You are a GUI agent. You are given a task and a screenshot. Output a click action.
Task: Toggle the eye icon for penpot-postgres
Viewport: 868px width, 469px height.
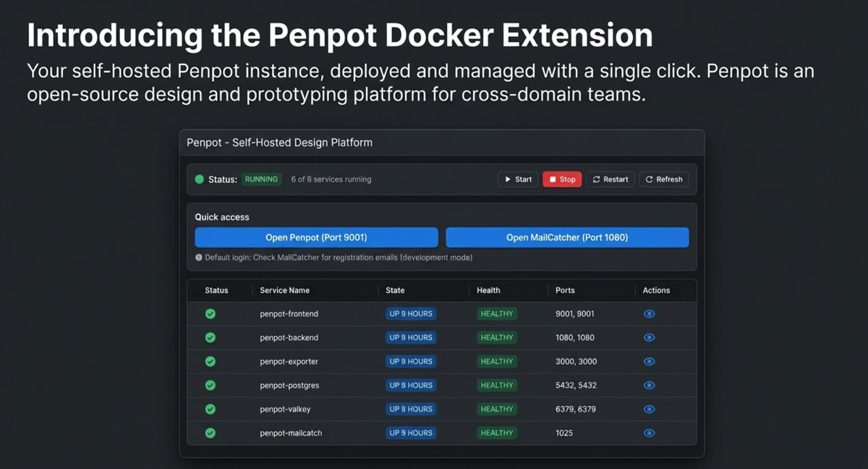(x=649, y=385)
